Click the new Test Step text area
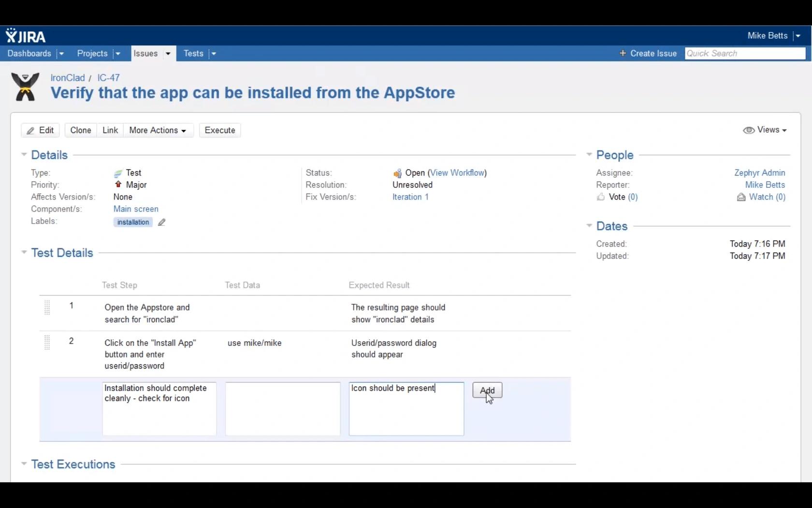 click(x=159, y=409)
